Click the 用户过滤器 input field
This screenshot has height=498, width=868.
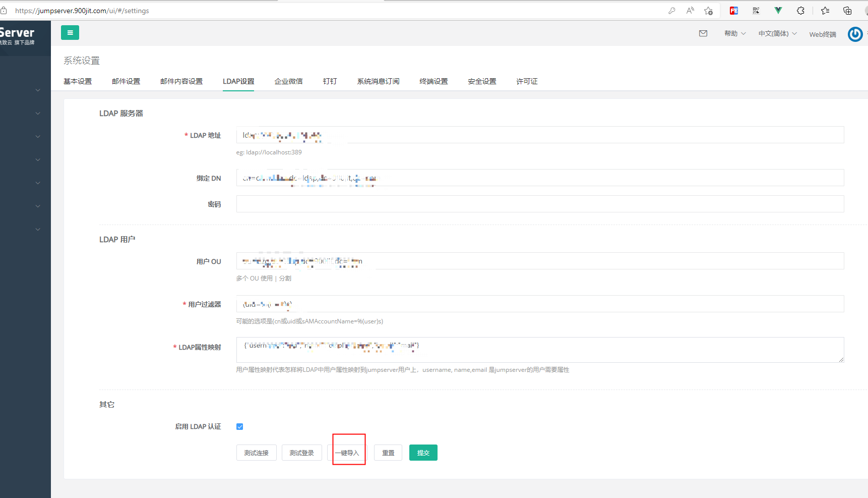click(x=540, y=304)
